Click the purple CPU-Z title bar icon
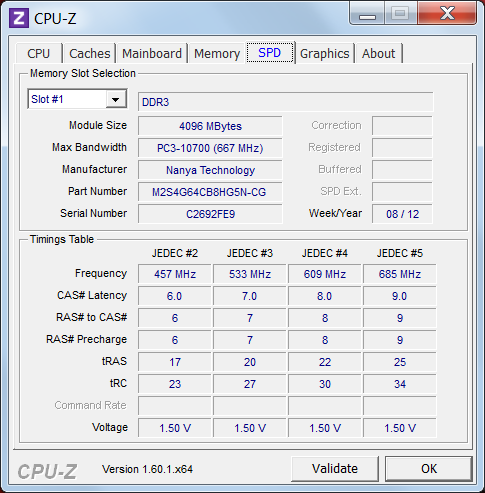485x493 pixels. 19,18
